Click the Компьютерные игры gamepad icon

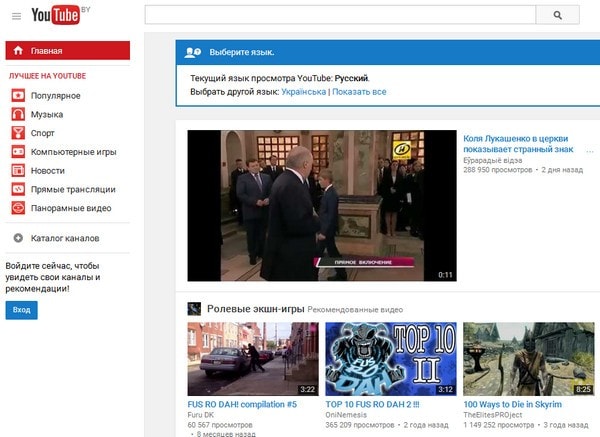pyautogui.click(x=18, y=152)
